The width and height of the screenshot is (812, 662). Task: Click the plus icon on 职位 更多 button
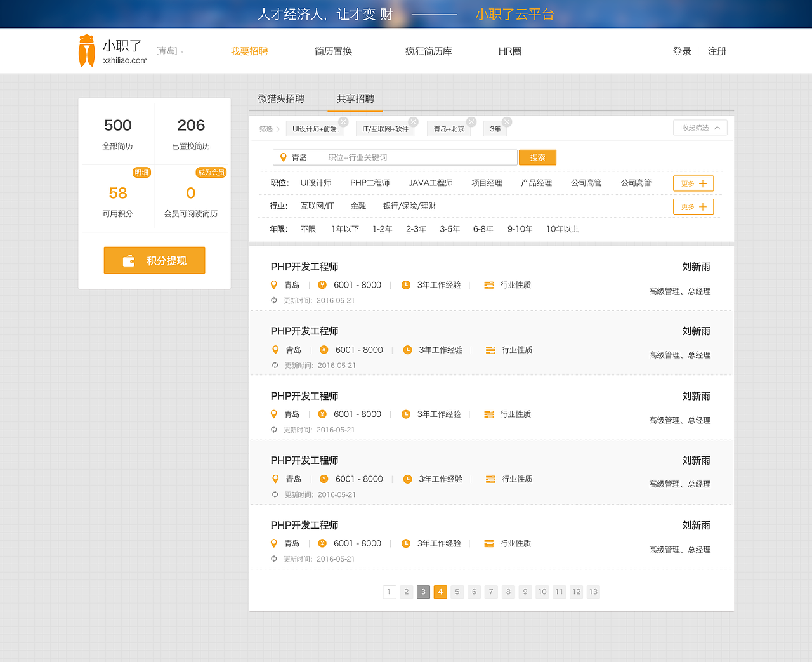(x=703, y=183)
